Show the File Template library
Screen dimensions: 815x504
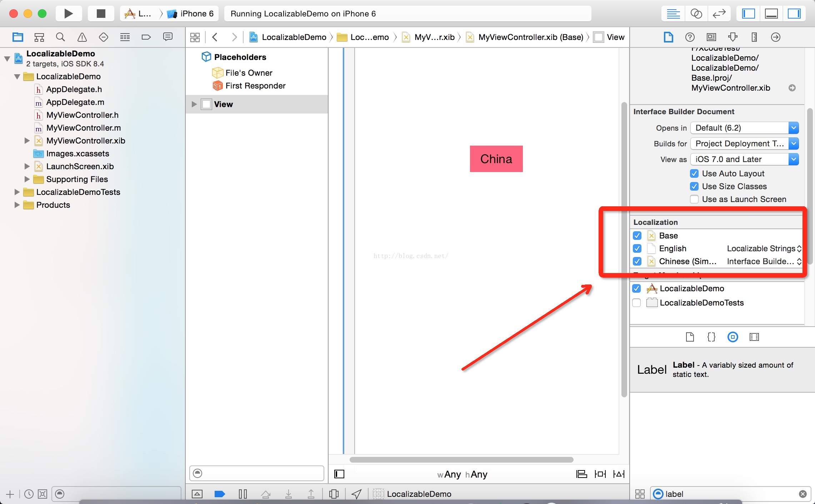[x=690, y=337]
